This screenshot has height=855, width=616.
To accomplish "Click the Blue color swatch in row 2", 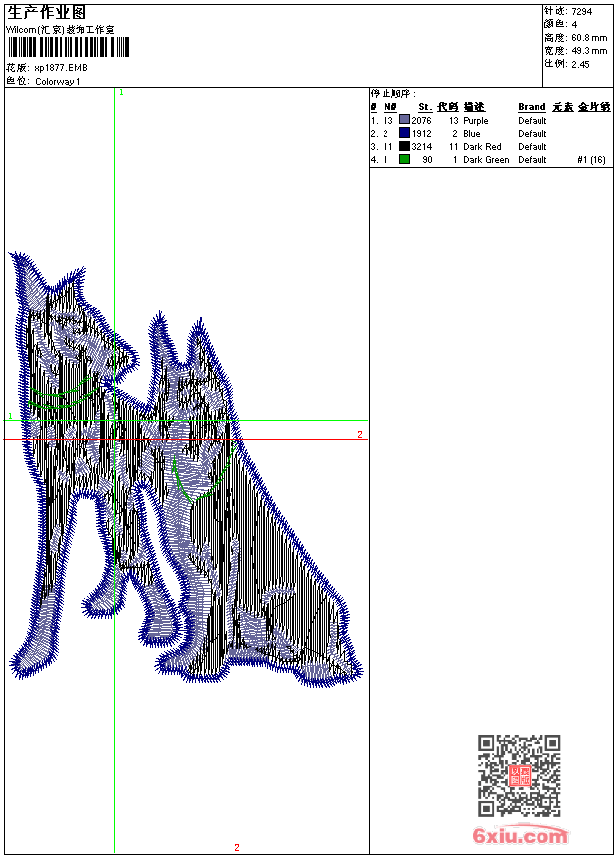I will pos(405,133).
